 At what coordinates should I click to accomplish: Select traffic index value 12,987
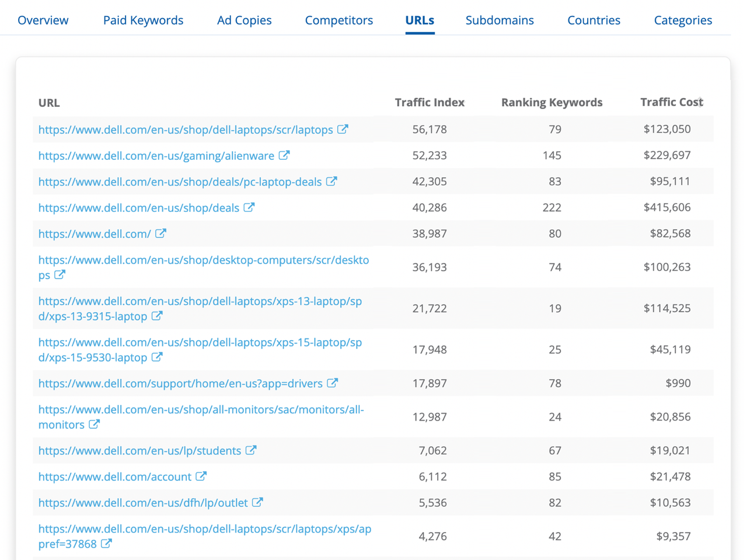tap(430, 417)
